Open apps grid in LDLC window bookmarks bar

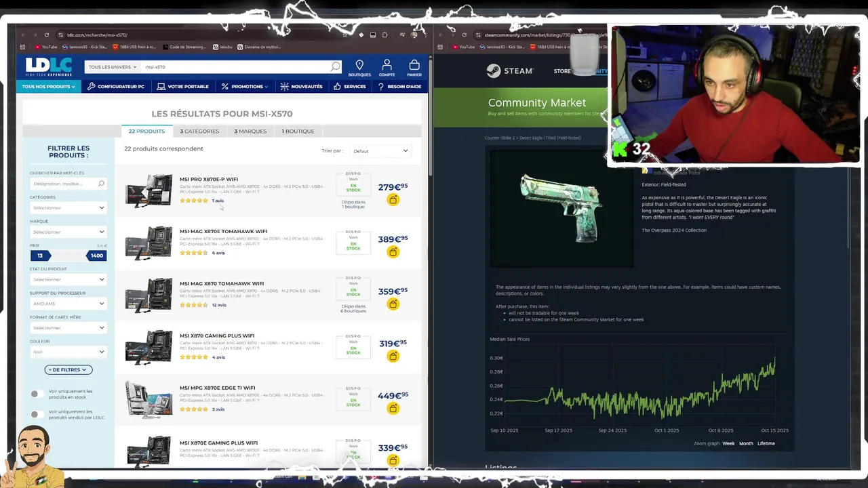(22, 47)
